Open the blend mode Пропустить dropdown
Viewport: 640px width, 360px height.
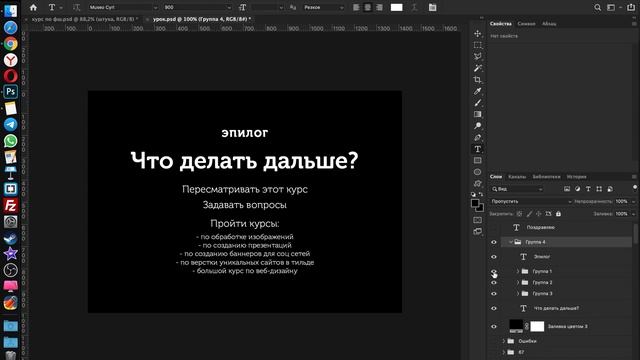click(531, 201)
